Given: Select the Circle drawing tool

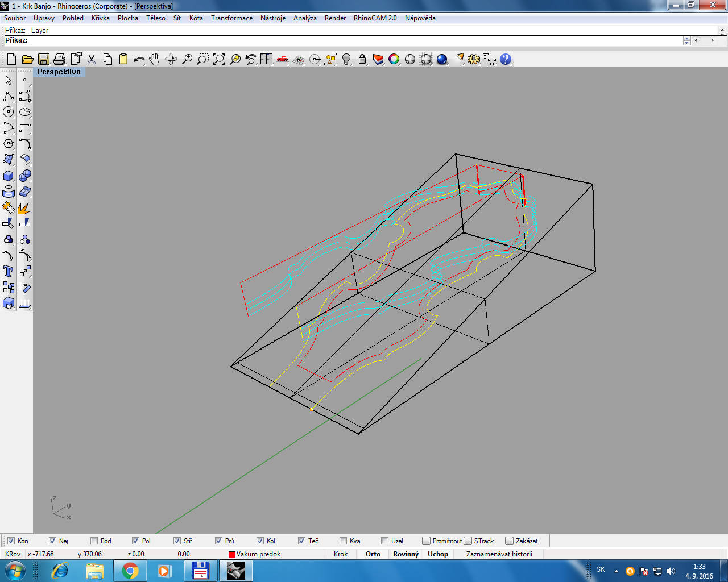Looking at the screenshot, I should (x=9, y=112).
